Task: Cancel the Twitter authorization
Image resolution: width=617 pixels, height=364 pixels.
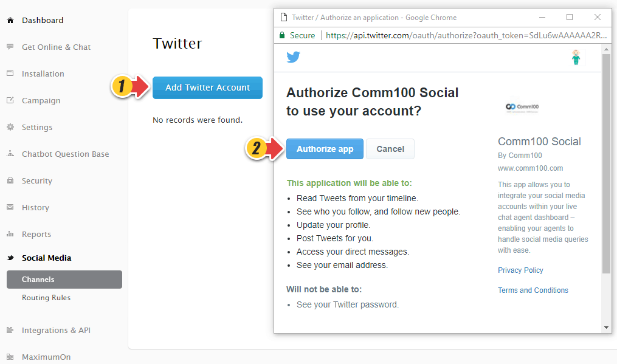Action: pos(390,149)
